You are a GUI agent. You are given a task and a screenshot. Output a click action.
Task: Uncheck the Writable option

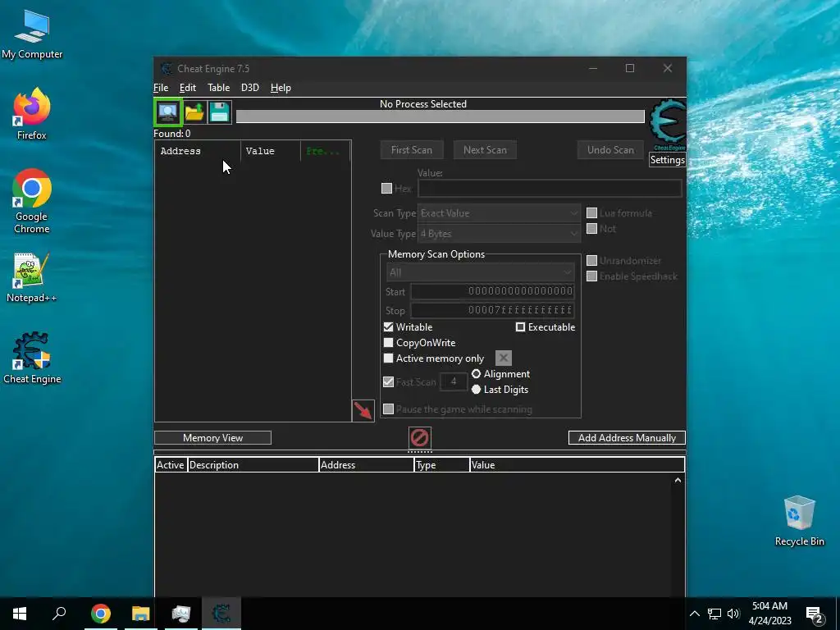pyautogui.click(x=388, y=326)
